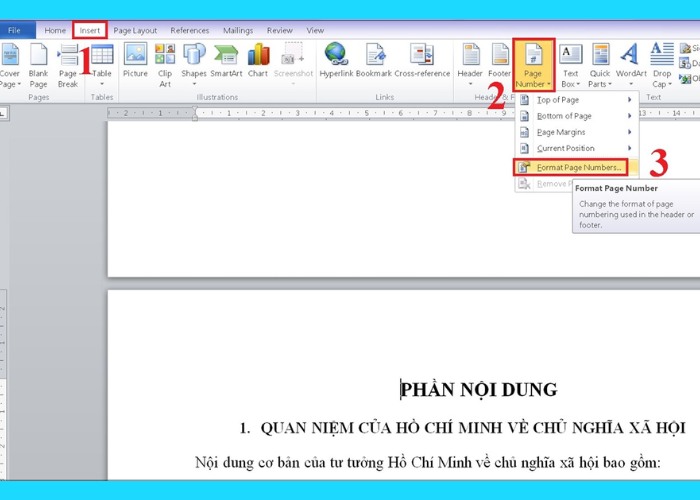Go to the References tab
The height and width of the screenshot is (500, 700).
[x=189, y=30]
